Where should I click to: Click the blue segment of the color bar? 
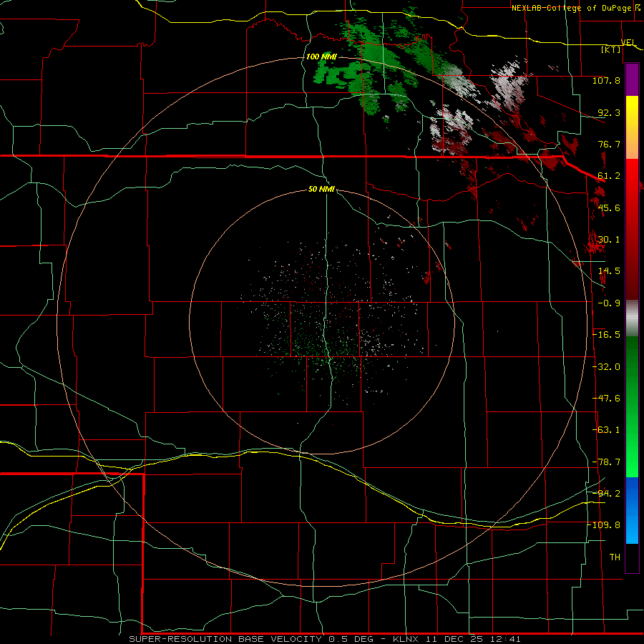click(x=632, y=510)
